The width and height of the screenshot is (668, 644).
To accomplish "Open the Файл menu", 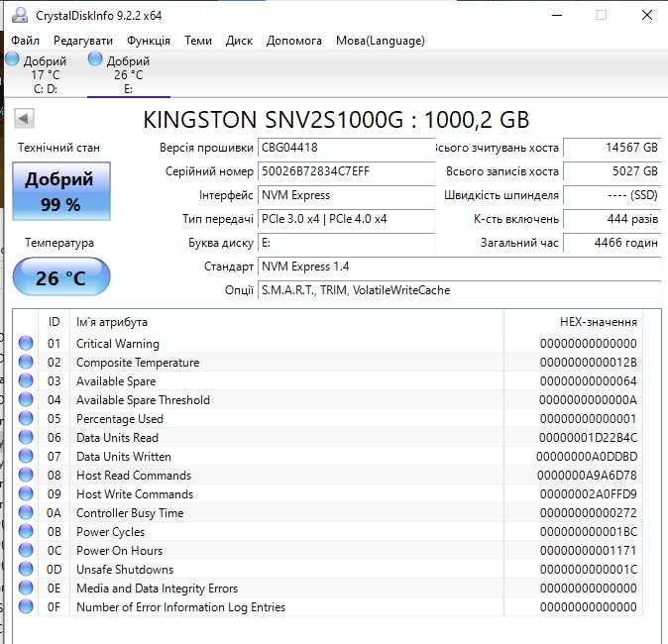I will pyautogui.click(x=25, y=41).
